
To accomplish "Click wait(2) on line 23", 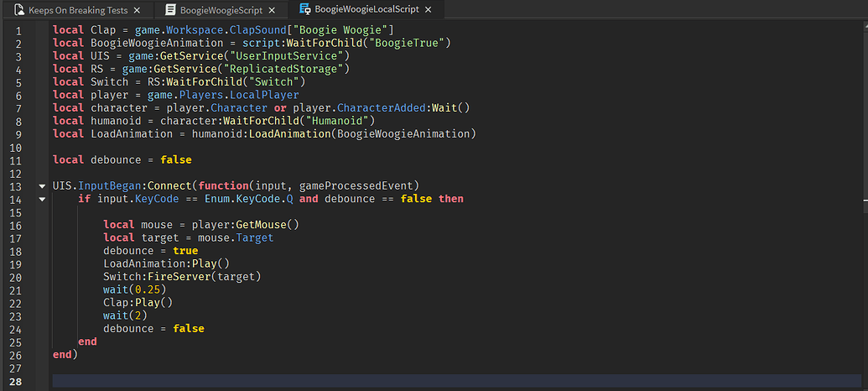I will pyautogui.click(x=125, y=315).
